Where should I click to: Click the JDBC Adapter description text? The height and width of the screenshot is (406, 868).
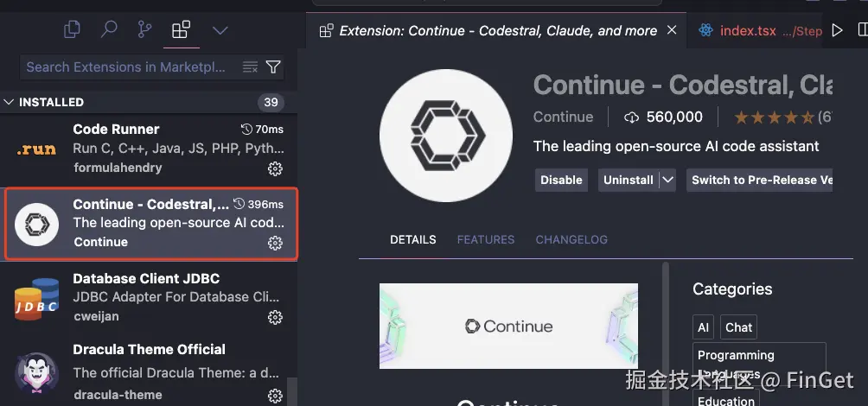(176, 297)
